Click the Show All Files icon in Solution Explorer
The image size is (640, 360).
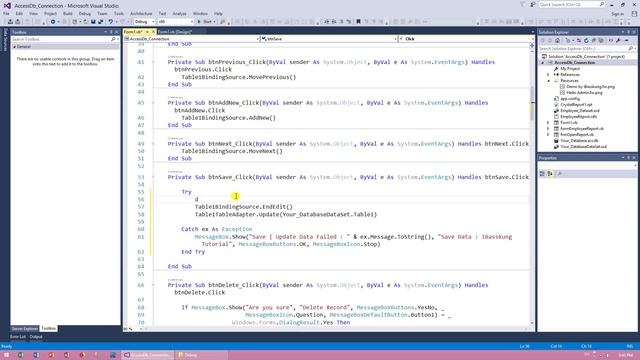click(x=601, y=41)
